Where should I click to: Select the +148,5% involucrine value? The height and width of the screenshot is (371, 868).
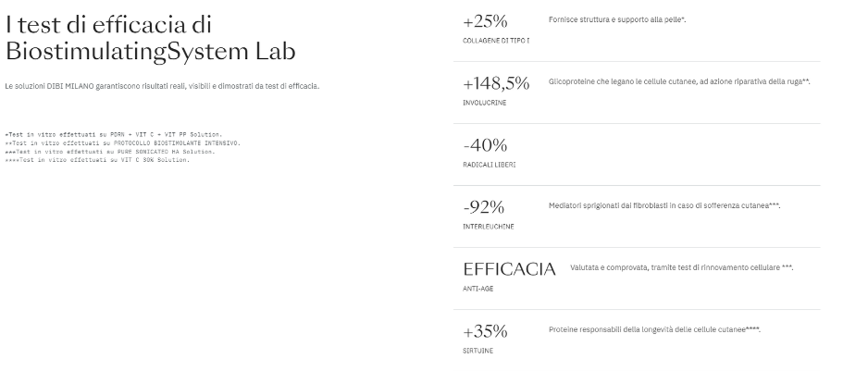[x=496, y=83]
